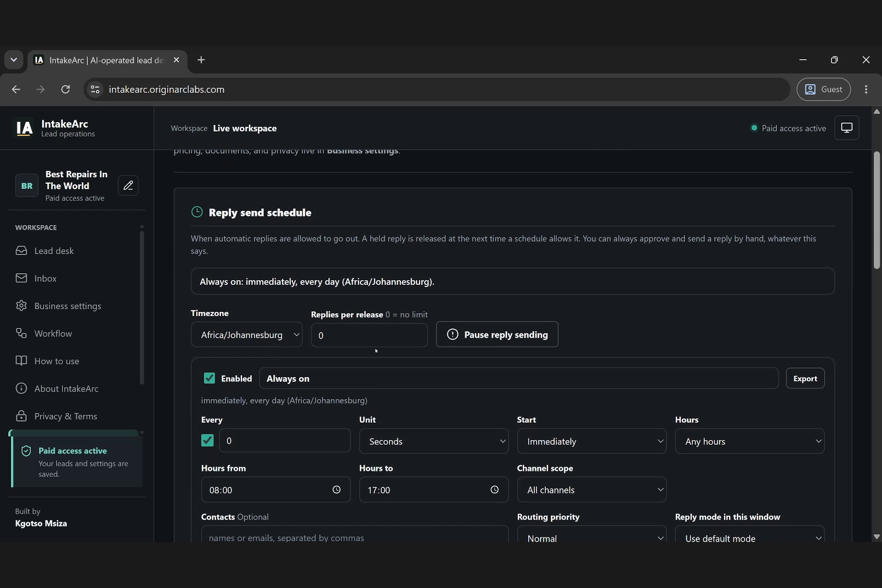
Task: Click the sidebar navigation scrollbar
Action: [x=142, y=307]
